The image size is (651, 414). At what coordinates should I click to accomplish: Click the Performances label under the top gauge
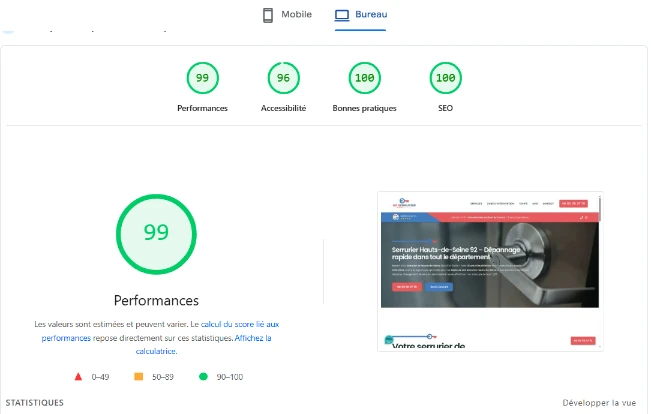(202, 108)
